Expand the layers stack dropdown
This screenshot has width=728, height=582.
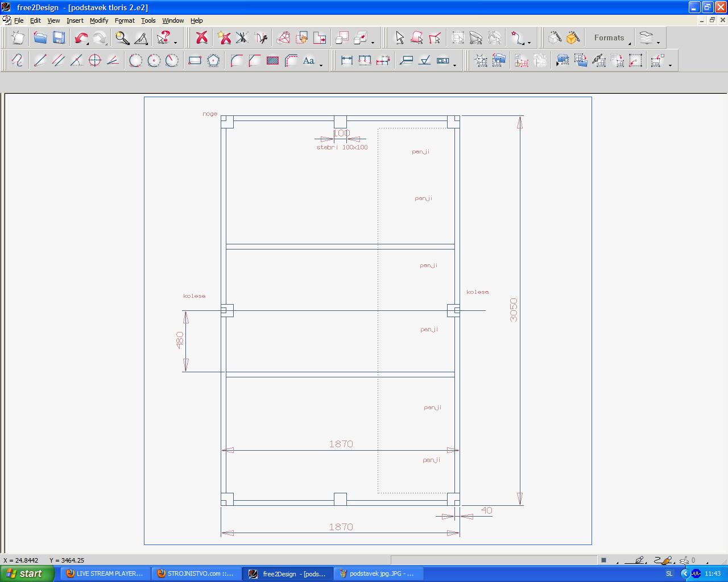pos(658,42)
